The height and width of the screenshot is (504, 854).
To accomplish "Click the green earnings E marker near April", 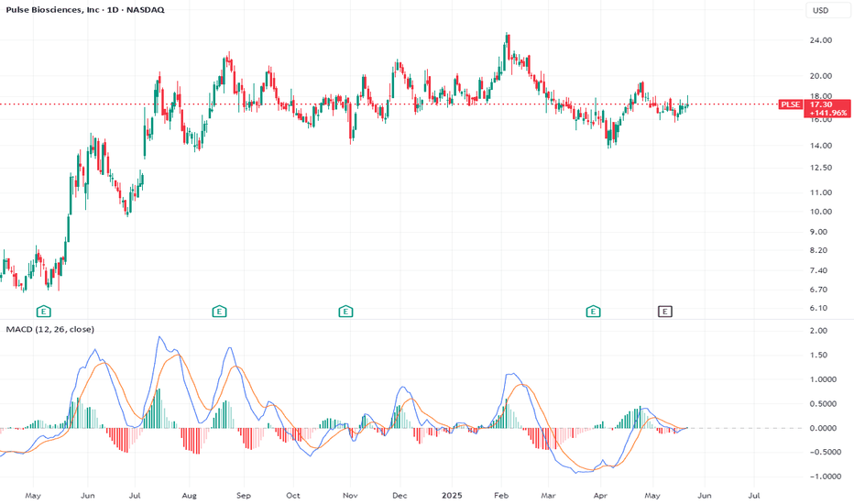I will pyautogui.click(x=593, y=312).
